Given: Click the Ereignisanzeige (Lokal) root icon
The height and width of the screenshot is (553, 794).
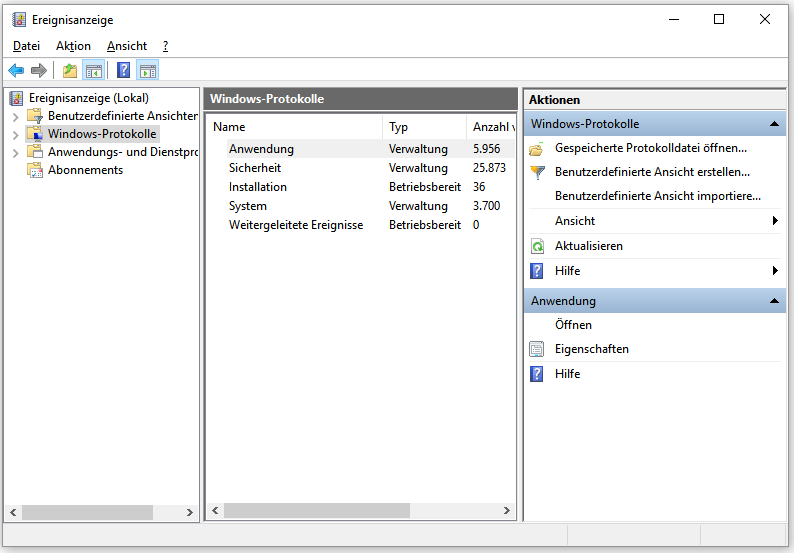Looking at the screenshot, I should (17, 98).
